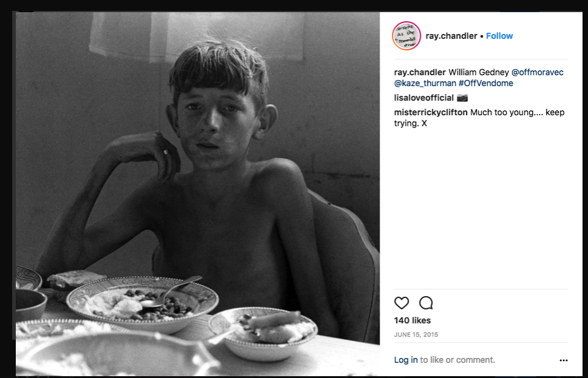Click ray.chandler username in the caption
The height and width of the screenshot is (378, 588).
point(420,72)
